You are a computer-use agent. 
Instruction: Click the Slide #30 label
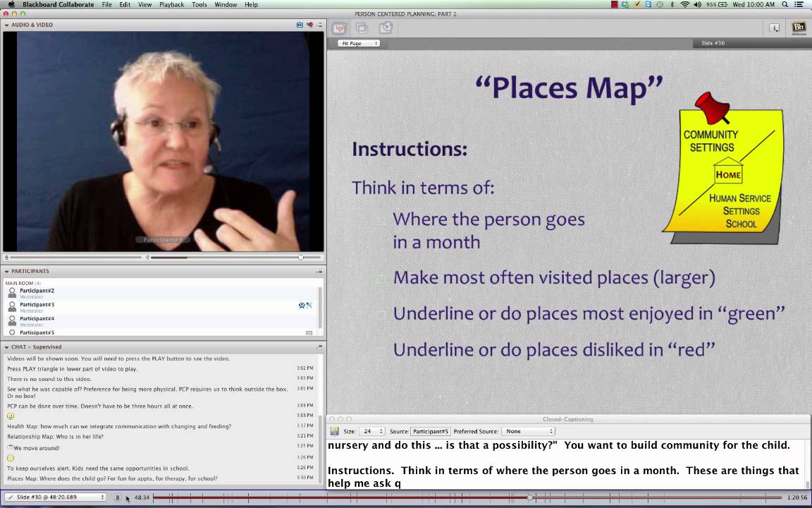[x=713, y=43]
